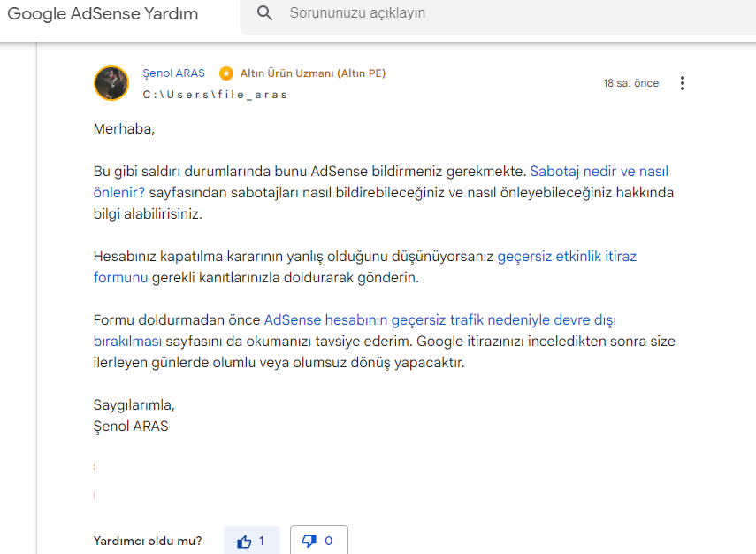Click the search magnifier icon
This screenshot has width=756, height=554.
click(264, 13)
